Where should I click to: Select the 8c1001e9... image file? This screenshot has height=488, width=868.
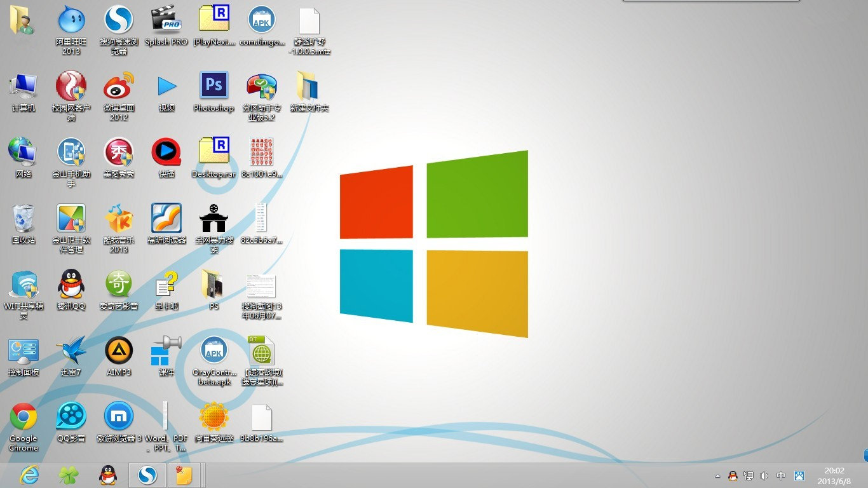click(x=262, y=158)
